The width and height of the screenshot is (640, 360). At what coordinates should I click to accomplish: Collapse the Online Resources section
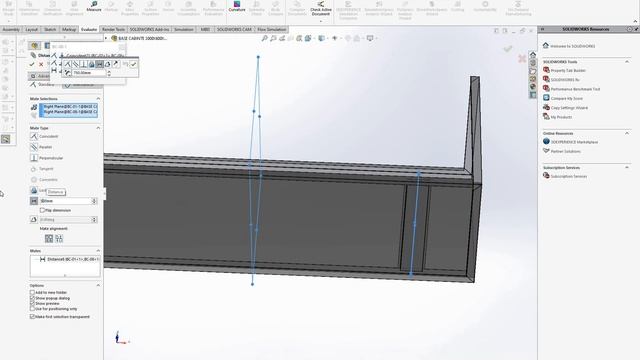627,133
